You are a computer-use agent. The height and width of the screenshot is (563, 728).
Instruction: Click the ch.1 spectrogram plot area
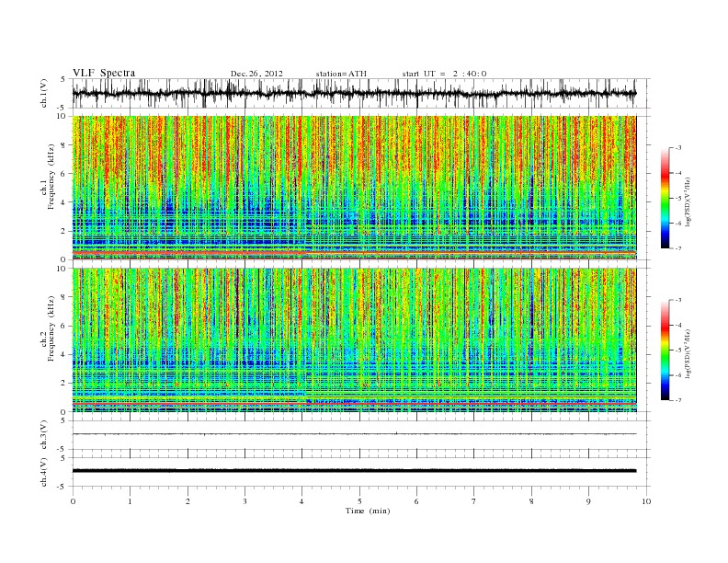[x=354, y=188]
